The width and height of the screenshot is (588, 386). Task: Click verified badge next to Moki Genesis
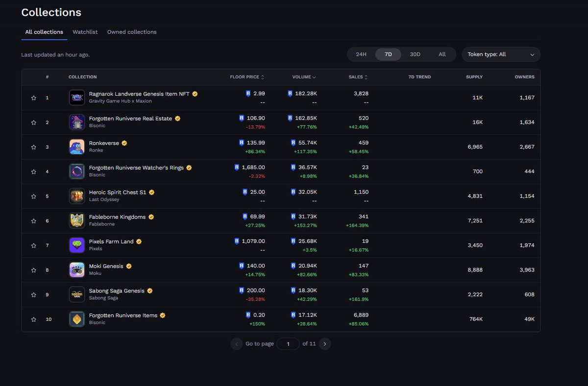point(129,266)
